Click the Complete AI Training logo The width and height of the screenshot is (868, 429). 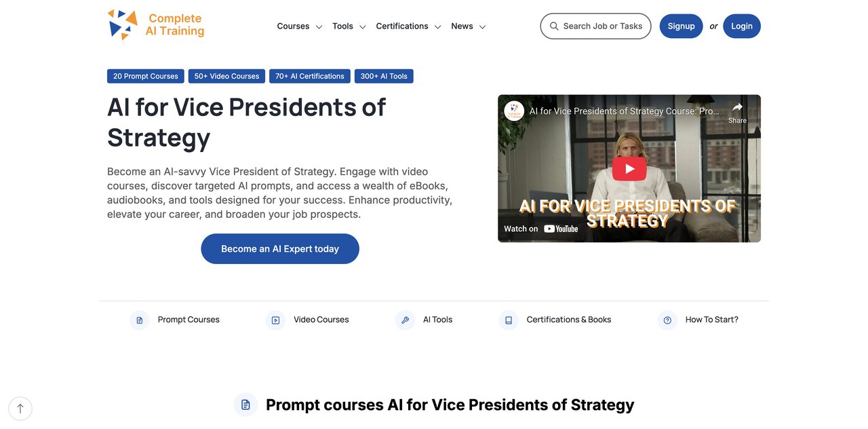pos(156,25)
